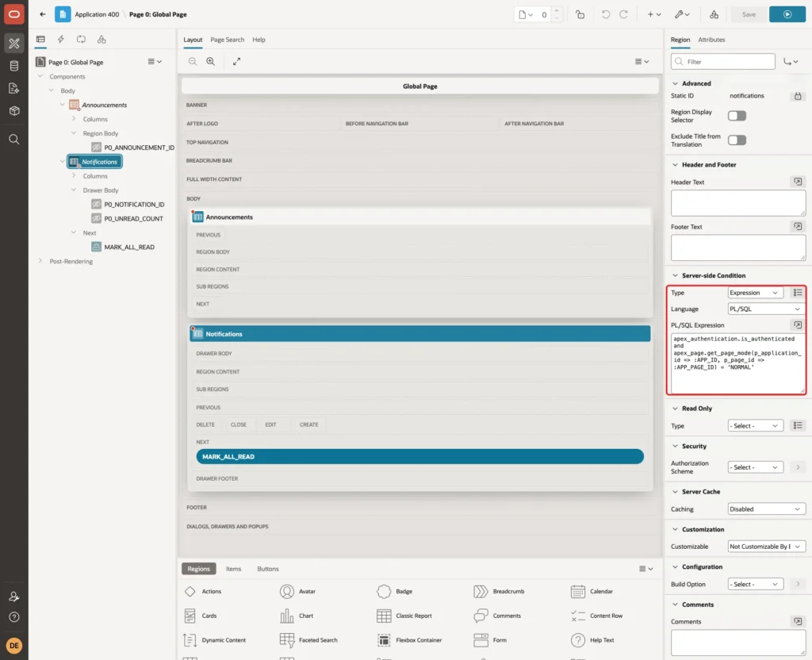Open the Caching dropdown set to Disabled
Image resolution: width=812 pixels, height=660 pixels.
(x=767, y=508)
